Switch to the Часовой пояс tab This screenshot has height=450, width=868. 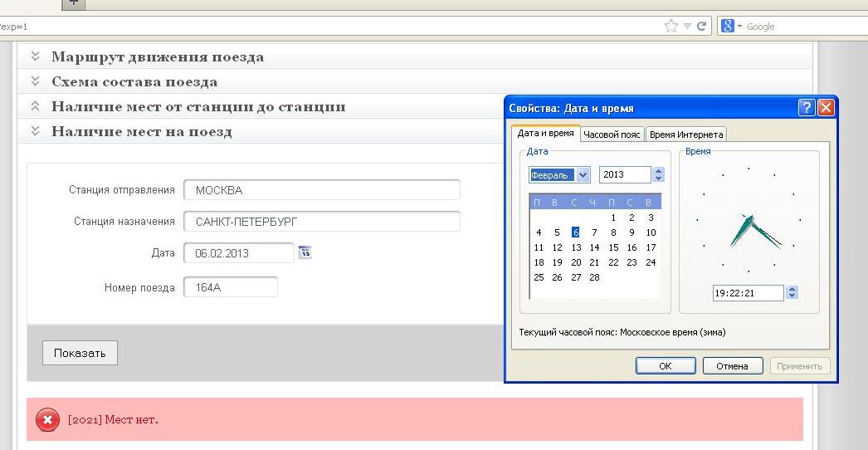[612, 135]
